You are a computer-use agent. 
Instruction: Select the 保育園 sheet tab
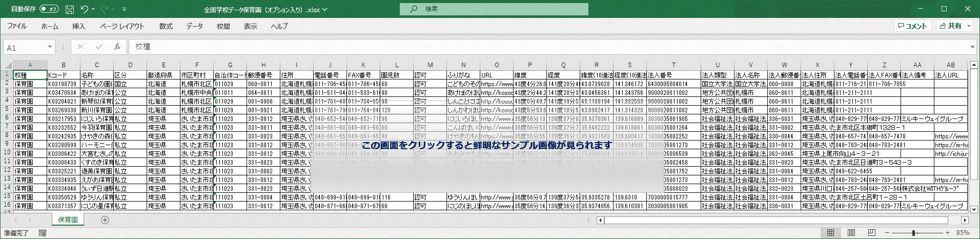pos(68,220)
